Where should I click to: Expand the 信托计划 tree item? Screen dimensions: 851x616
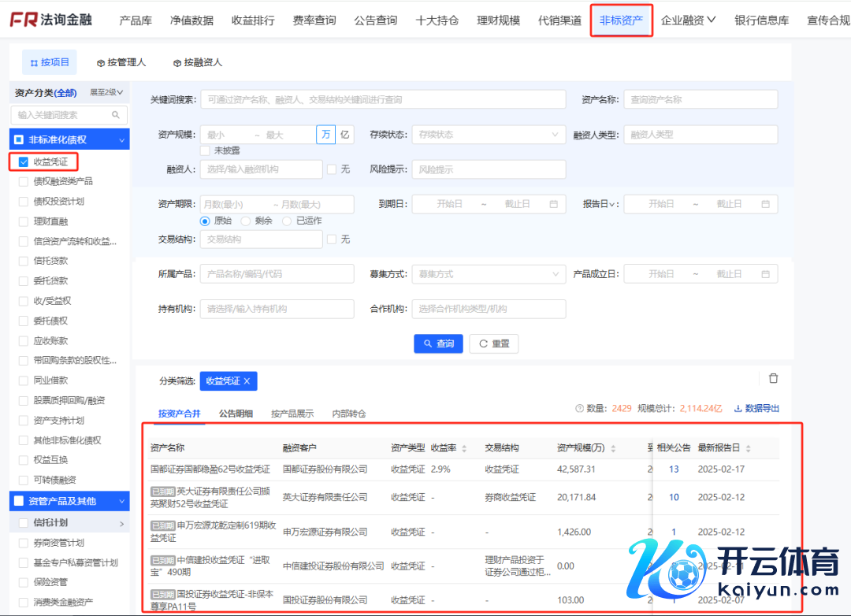(x=121, y=523)
